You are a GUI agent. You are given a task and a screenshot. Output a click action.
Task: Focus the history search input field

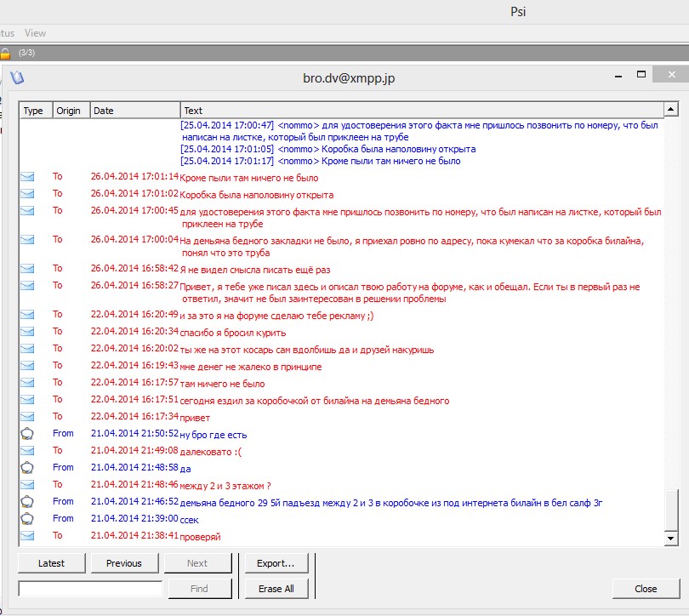[90, 589]
